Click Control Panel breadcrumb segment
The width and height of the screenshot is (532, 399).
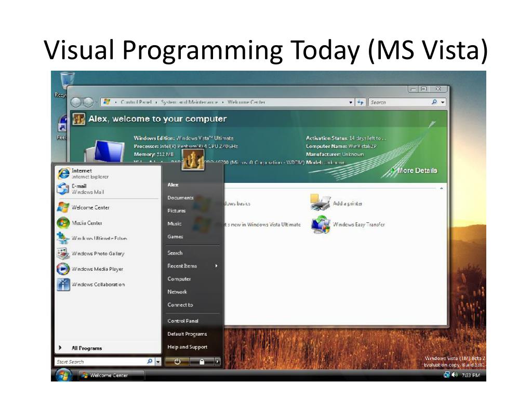pyautogui.click(x=136, y=102)
